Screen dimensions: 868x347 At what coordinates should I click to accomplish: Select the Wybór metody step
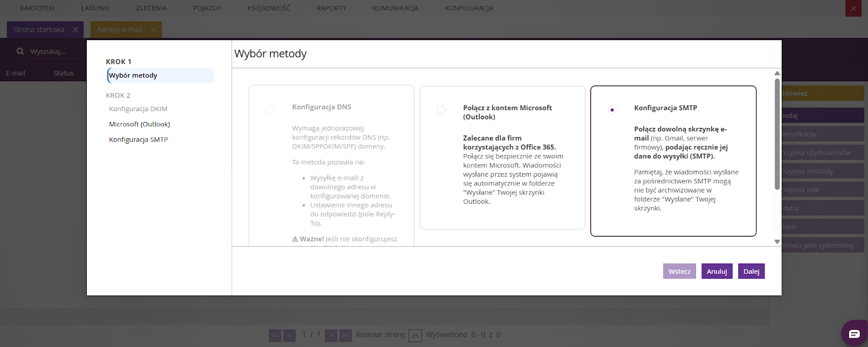[x=161, y=75]
